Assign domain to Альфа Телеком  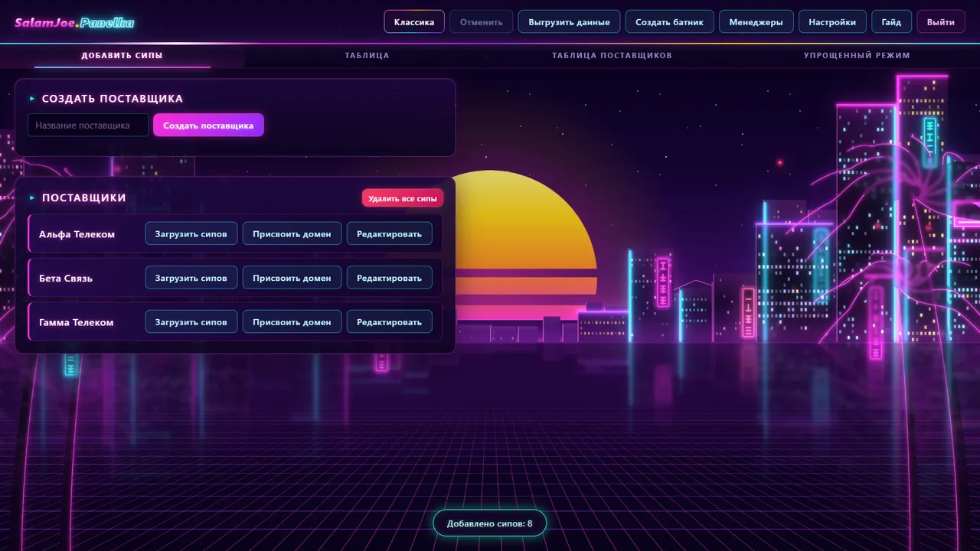pos(292,233)
